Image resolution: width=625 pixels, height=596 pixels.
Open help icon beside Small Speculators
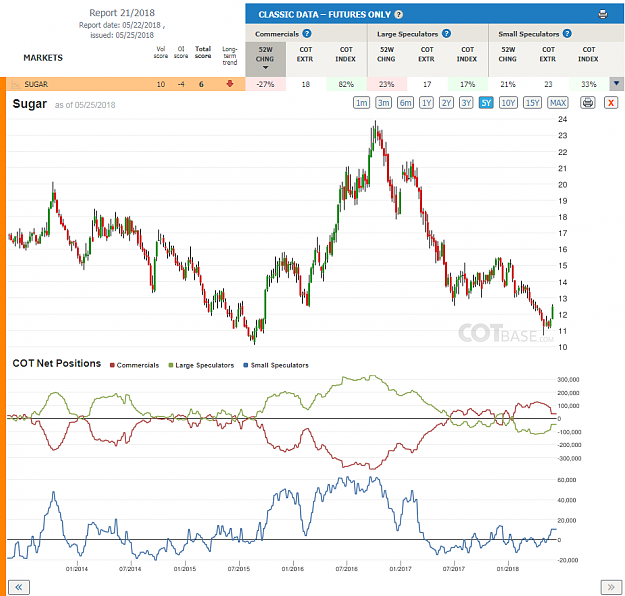[x=567, y=33]
